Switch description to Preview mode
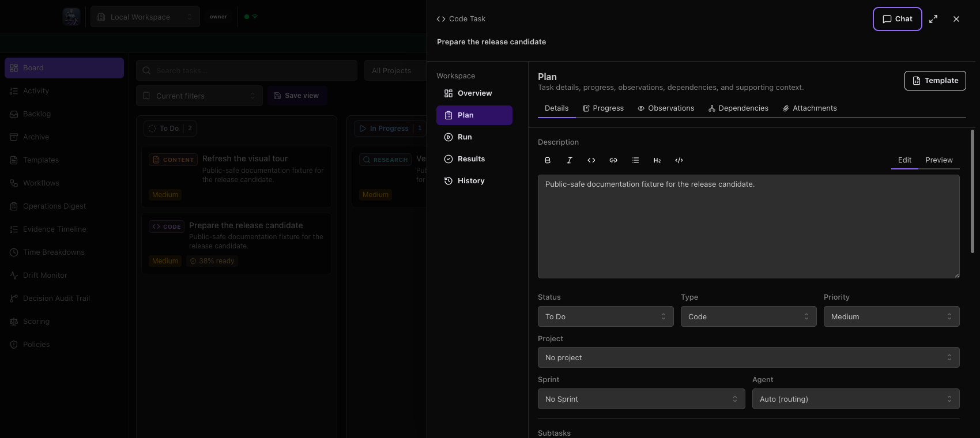This screenshot has width=980, height=438. tap(939, 160)
